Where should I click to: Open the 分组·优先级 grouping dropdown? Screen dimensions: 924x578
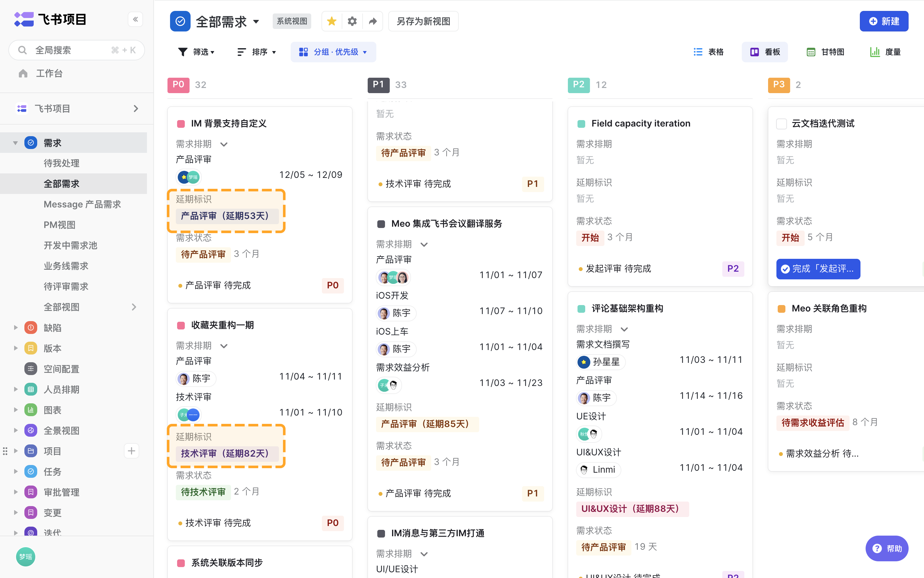point(333,52)
